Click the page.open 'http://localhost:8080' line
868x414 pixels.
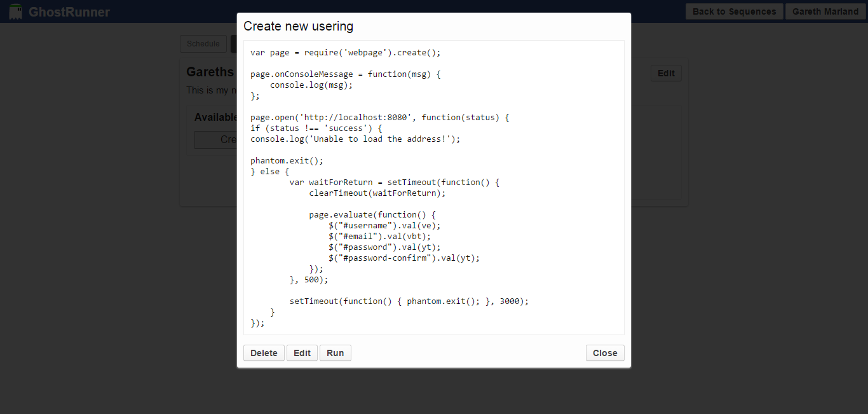coord(380,118)
